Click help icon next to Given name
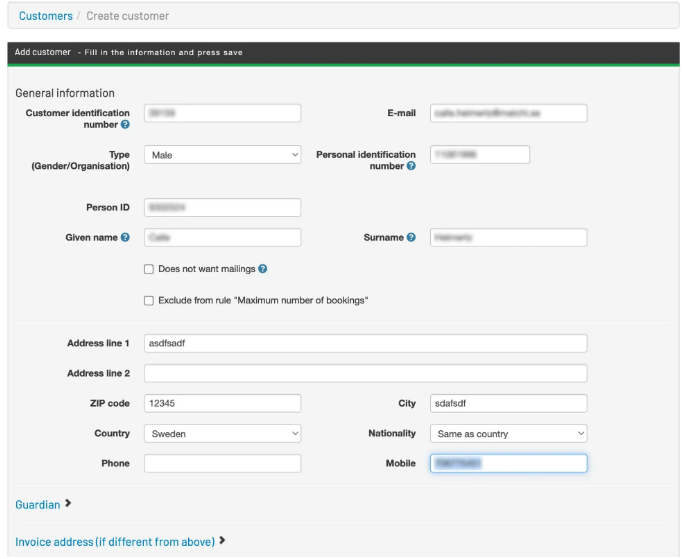The width and height of the screenshot is (684, 559). (125, 238)
